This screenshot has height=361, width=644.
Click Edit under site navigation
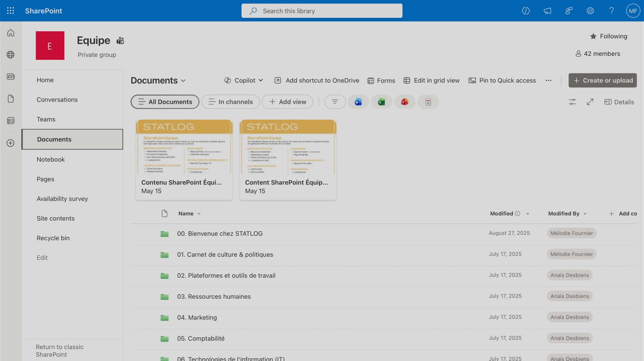click(42, 257)
